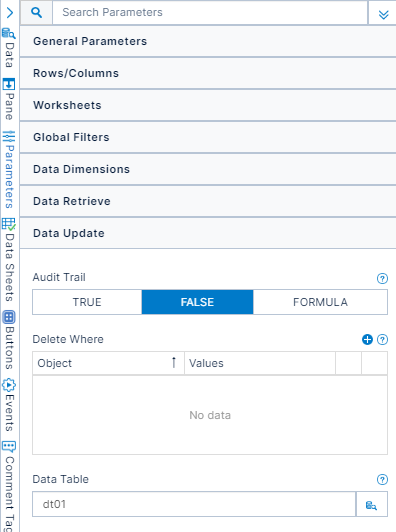This screenshot has width=396, height=532.
Task: Open help for Audit Trail
Action: click(382, 279)
